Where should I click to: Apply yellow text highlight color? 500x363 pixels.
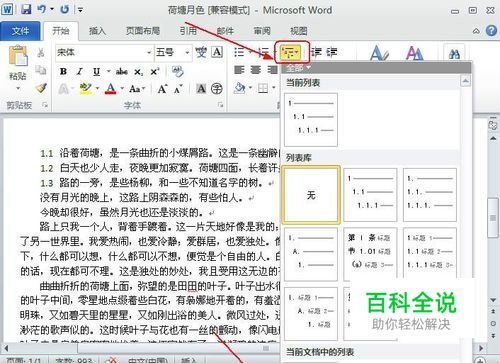(85, 89)
